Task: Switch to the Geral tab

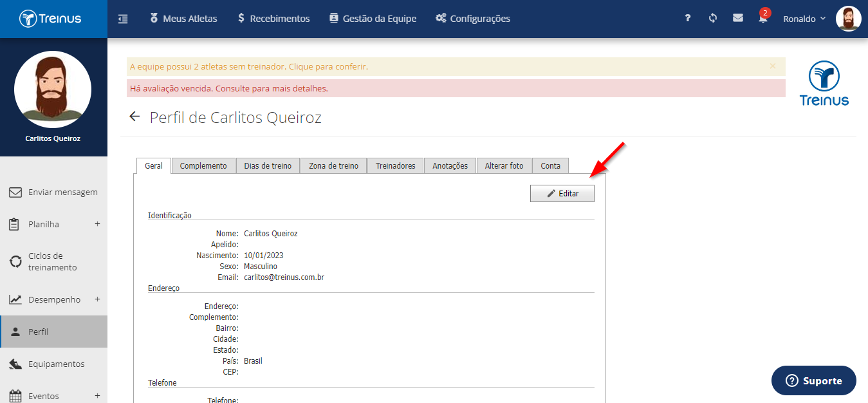Action: click(x=154, y=165)
